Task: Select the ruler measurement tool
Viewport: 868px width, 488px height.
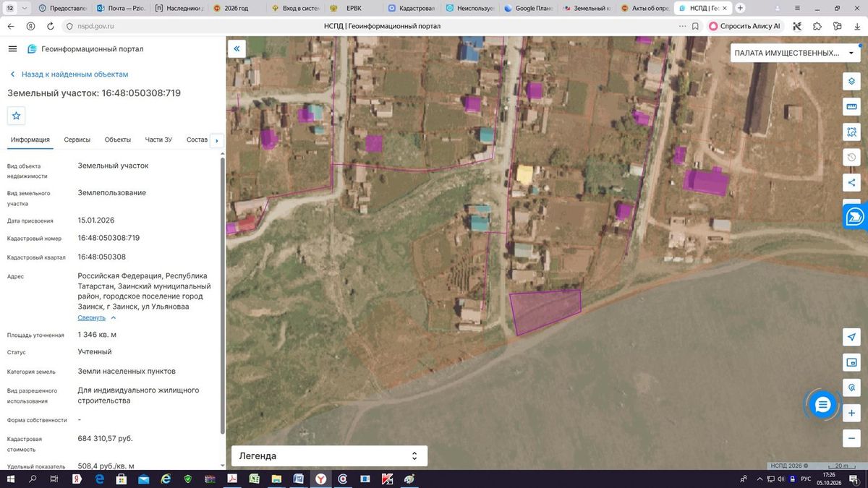Action: (x=852, y=107)
